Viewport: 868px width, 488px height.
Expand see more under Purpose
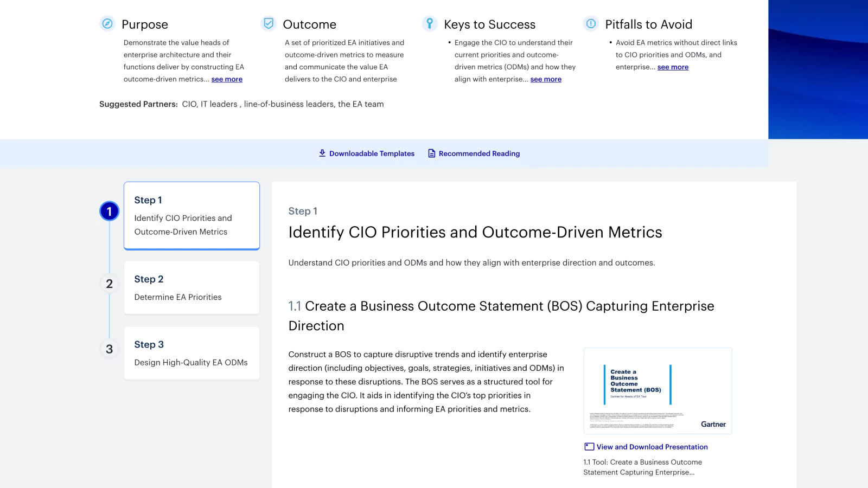[227, 79]
